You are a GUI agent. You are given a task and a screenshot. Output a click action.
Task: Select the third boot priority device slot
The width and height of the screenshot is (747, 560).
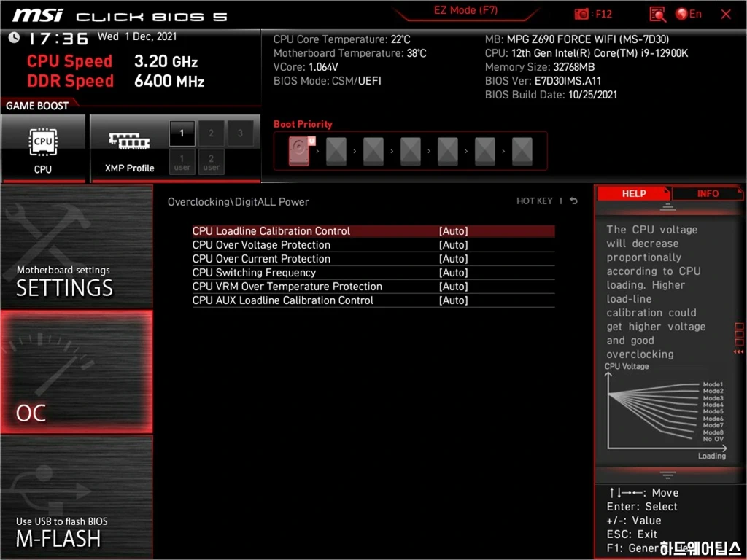point(373,152)
